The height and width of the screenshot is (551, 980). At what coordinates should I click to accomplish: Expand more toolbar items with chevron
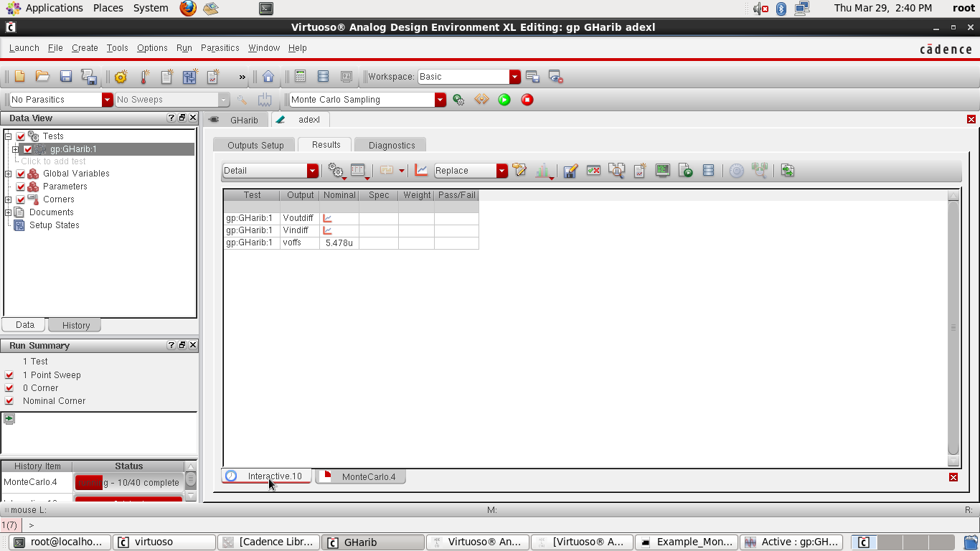point(242,77)
